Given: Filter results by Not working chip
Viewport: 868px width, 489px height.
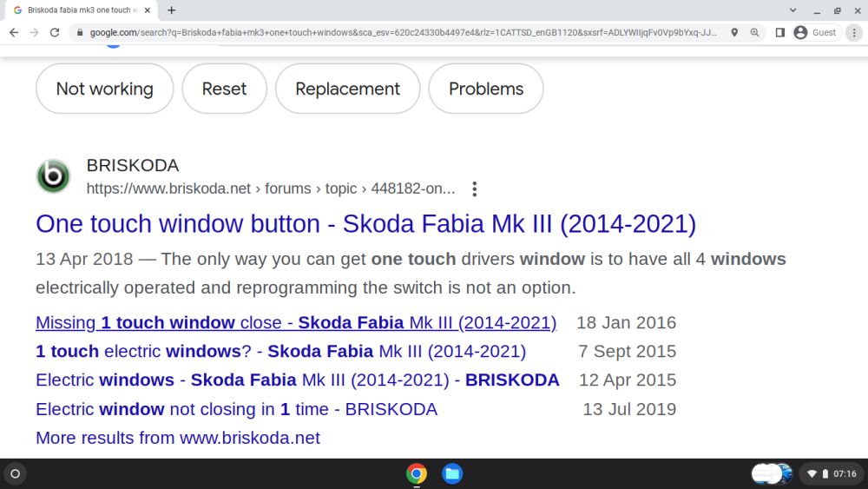Looking at the screenshot, I should point(105,89).
